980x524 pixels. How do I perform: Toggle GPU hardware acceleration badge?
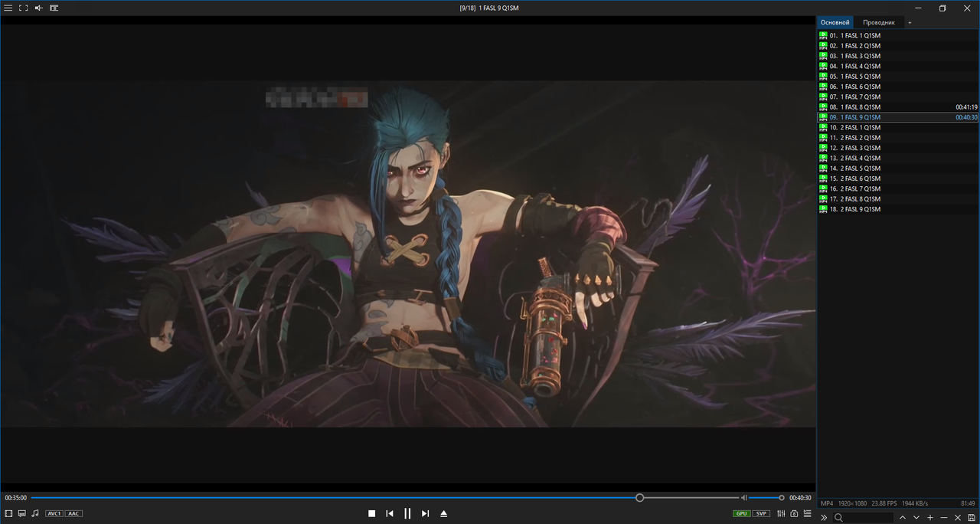[741, 513]
